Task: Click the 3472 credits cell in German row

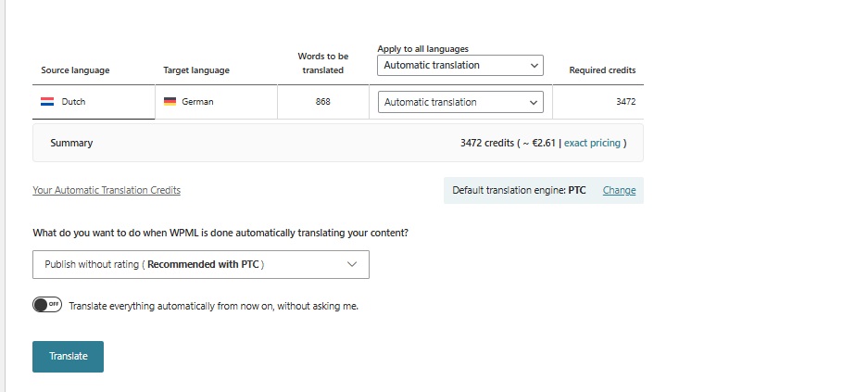Action: tap(625, 102)
